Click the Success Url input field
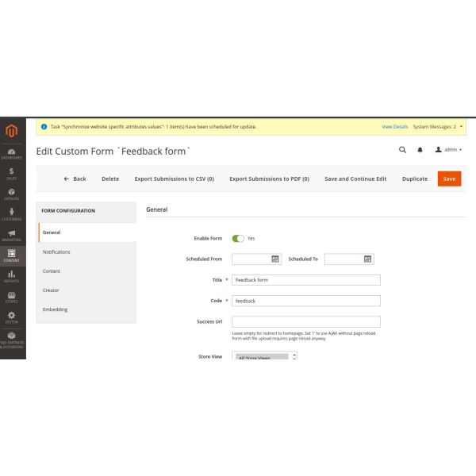Viewport: 476px width, 476px height. [305, 321]
